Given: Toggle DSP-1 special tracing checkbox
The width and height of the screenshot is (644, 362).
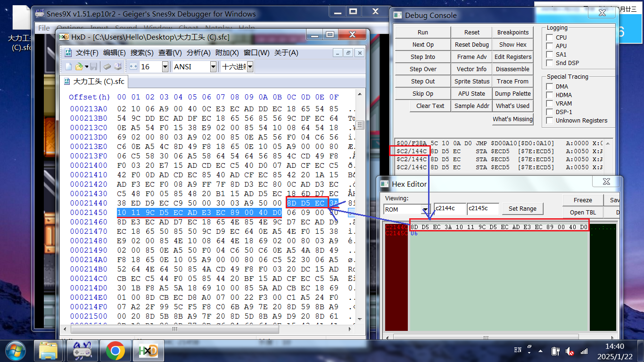Looking at the screenshot, I should (x=549, y=112).
